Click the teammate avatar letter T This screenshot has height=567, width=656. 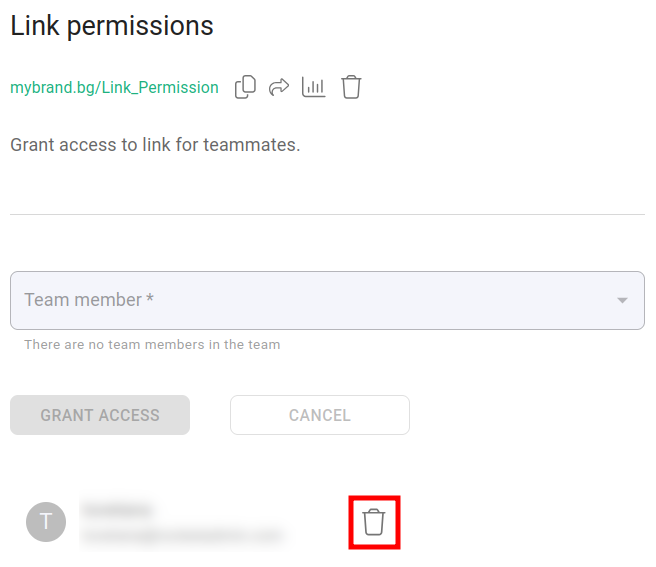coord(46,522)
